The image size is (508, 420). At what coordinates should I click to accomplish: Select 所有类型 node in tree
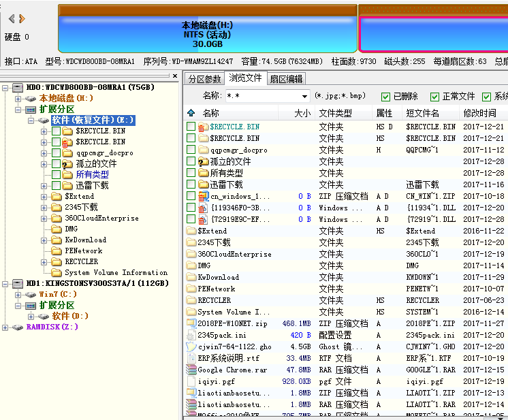point(93,175)
